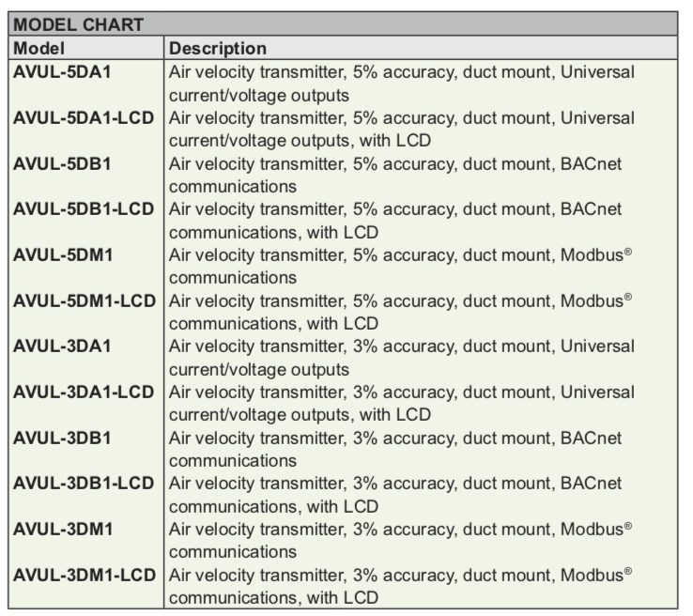Click the description text for AVUL-5DA1-LCD
Viewport: 693px width, 616px height.
point(401,130)
